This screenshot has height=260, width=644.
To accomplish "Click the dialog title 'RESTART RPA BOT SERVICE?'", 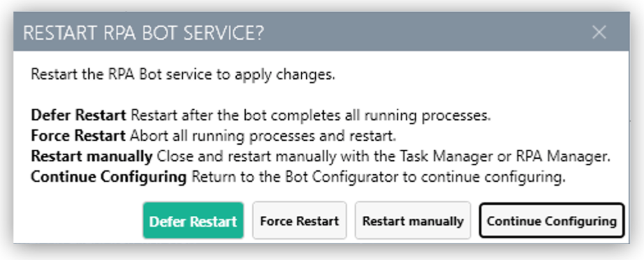I will tap(143, 34).
